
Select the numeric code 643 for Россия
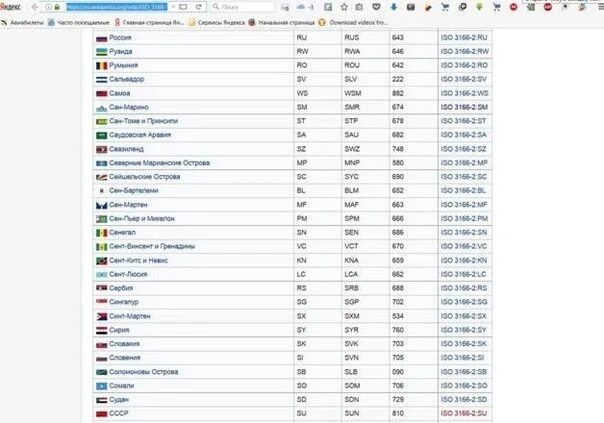(x=398, y=37)
